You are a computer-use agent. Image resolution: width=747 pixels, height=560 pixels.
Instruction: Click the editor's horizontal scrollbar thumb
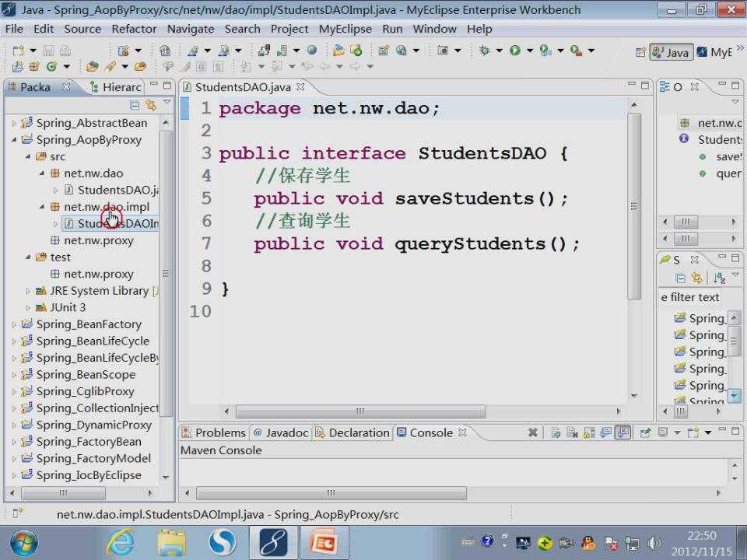coord(360,411)
